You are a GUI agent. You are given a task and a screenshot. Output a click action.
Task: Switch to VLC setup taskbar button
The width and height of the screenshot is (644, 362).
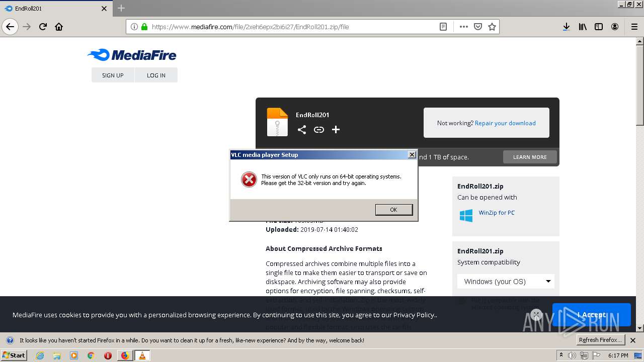point(142,355)
